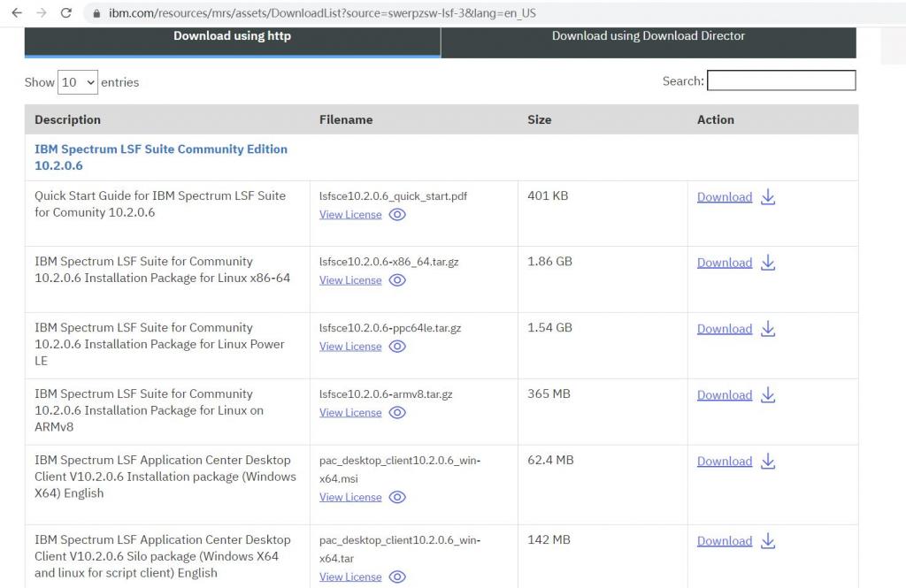Screen dimensions: 906x588
Task: Click Quick Start Guide description text
Action: (160, 204)
